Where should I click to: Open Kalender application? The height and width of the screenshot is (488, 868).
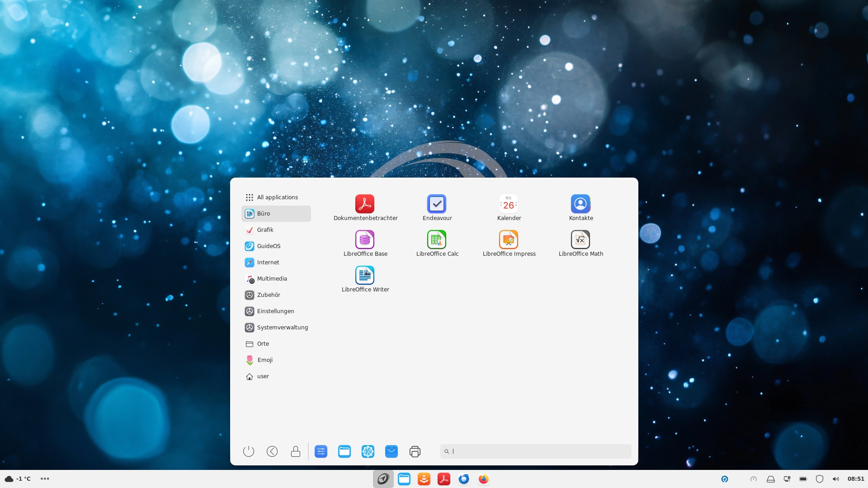509,204
